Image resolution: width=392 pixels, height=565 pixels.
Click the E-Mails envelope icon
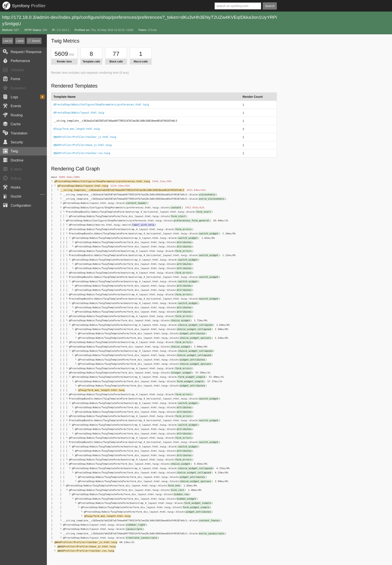click(5, 169)
